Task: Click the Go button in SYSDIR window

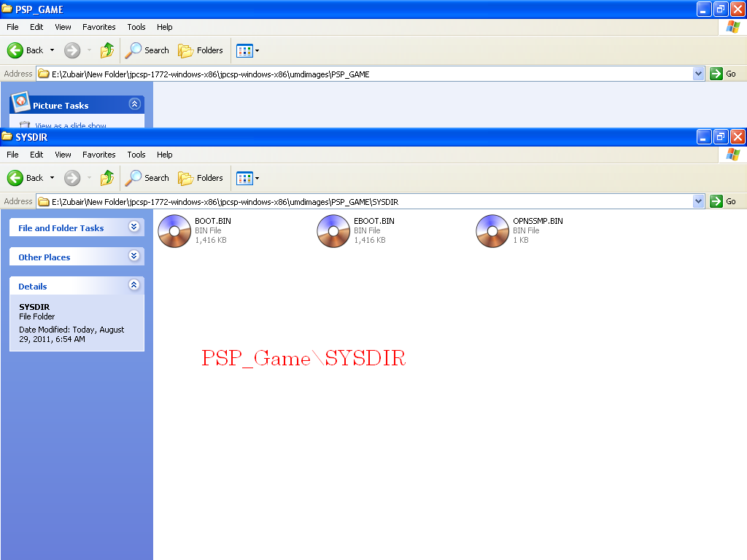Action: [x=724, y=201]
